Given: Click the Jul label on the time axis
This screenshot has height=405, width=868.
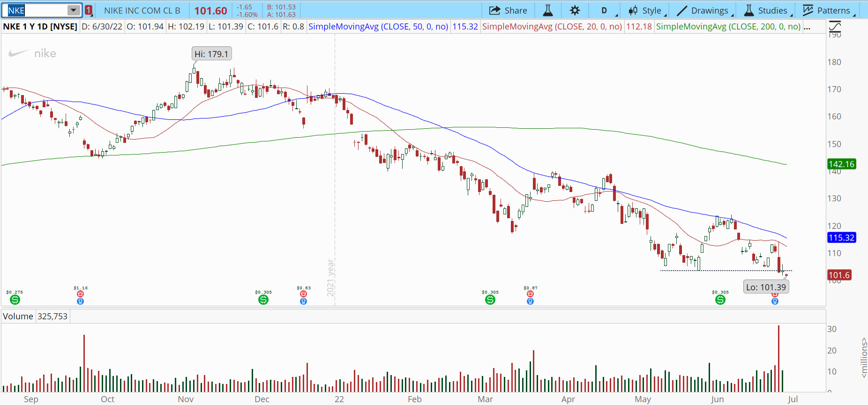Looking at the screenshot, I should pyautogui.click(x=793, y=399).
